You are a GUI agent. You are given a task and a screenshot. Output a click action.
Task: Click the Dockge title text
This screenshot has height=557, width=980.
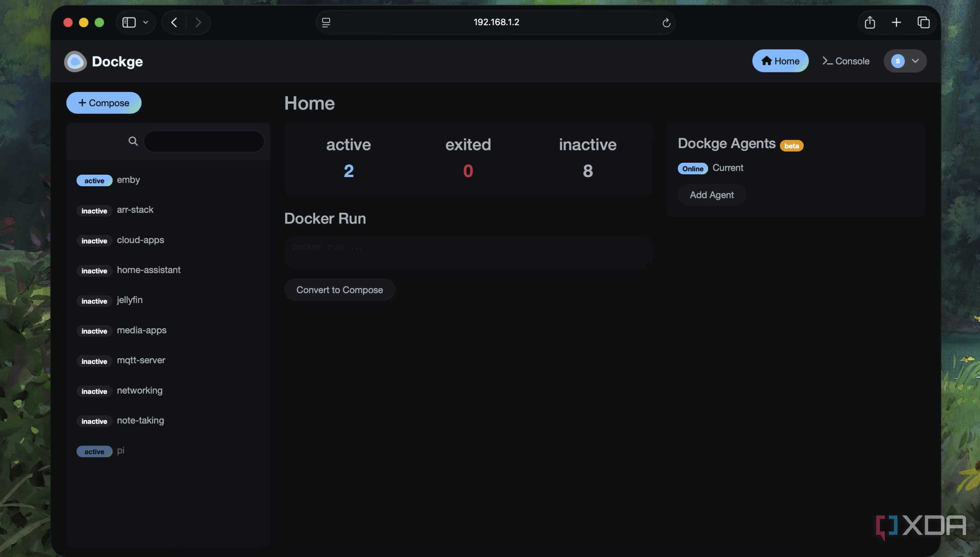[x=117, y=62]
